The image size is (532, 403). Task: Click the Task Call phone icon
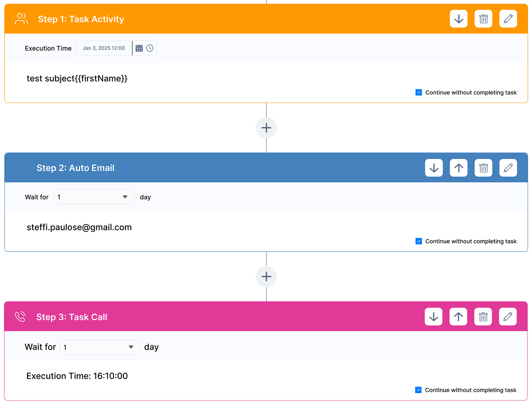20,317
